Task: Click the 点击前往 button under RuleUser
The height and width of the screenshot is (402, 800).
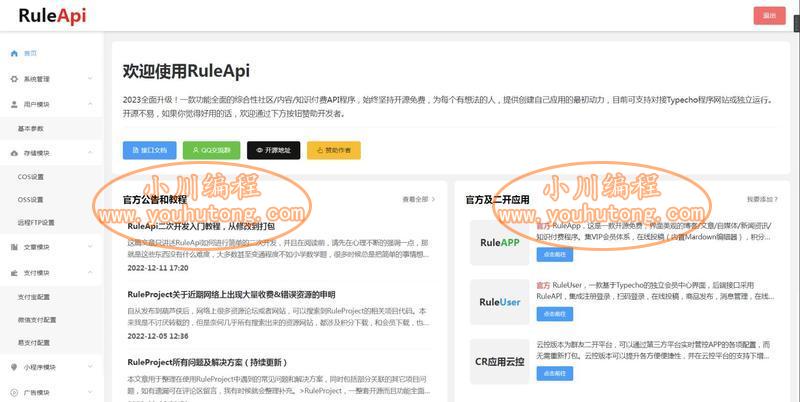Action: (x=555, y=314)
